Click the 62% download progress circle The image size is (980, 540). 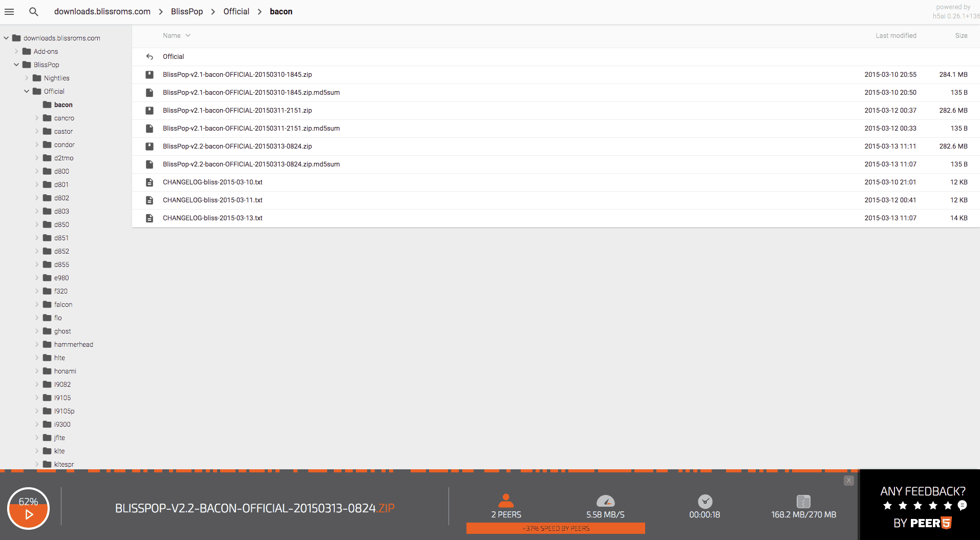click(29, 508)
